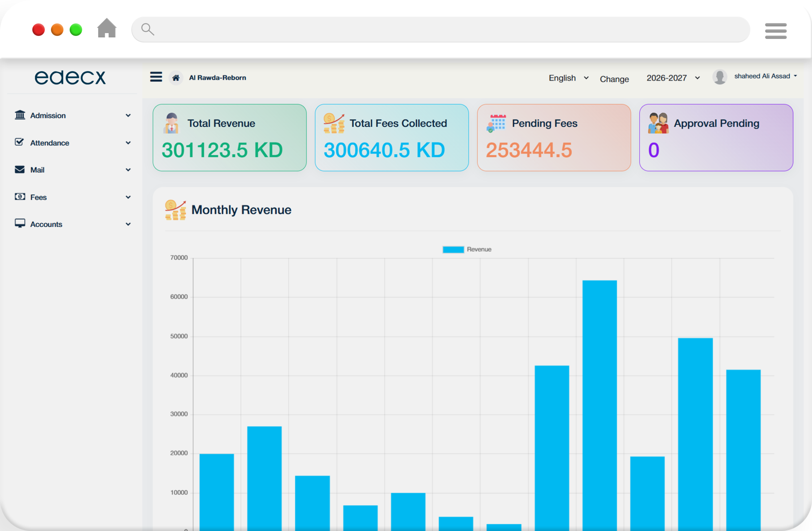Image resolution: width=812 pixels, height=531 pixels.
Task: Click the Admission building icon
Action: pos(20,115)
